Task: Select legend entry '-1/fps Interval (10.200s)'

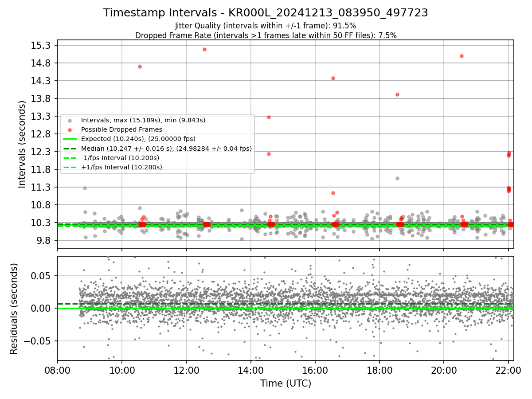Action: (x=120, y=158)
